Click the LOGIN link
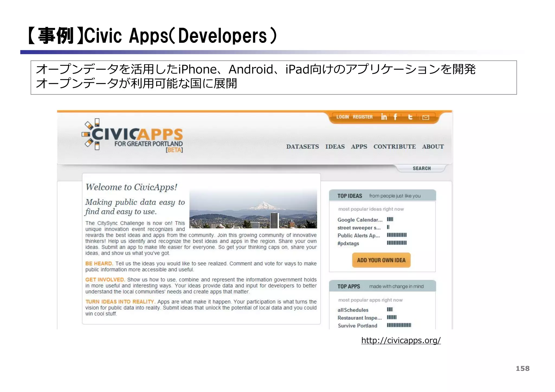The width and height of the screenshot is (555, 392). 343,117
